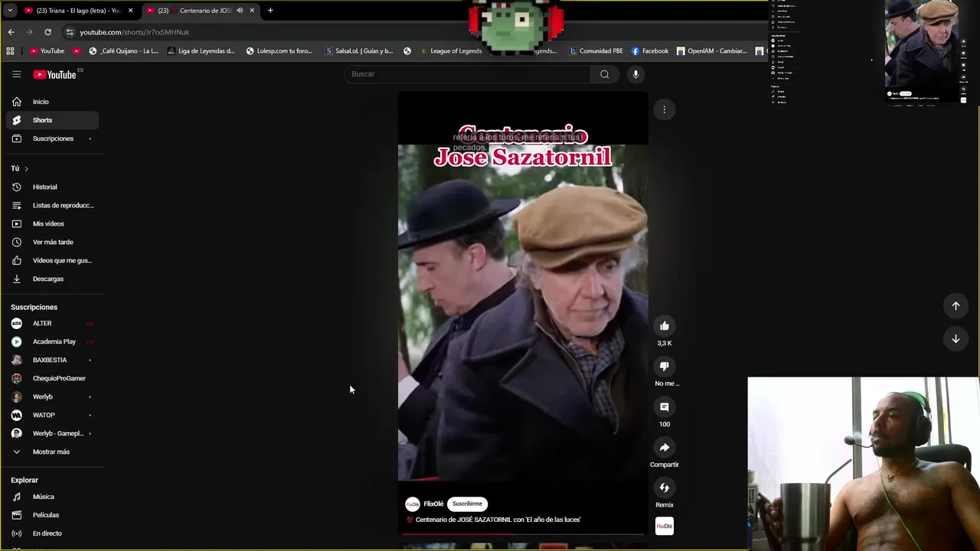Expand the Tú section chevron
The height and width of the screenshot is (551, 980).
click(26, 168)
